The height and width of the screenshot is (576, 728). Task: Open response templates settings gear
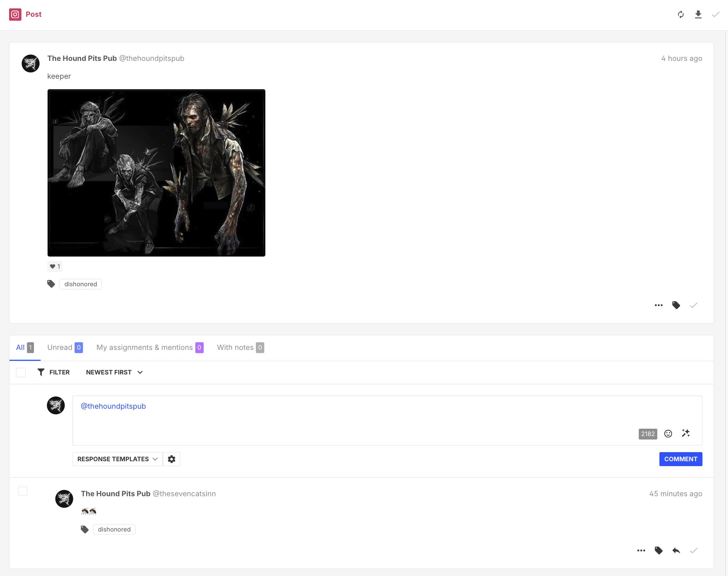click(171, 459)
